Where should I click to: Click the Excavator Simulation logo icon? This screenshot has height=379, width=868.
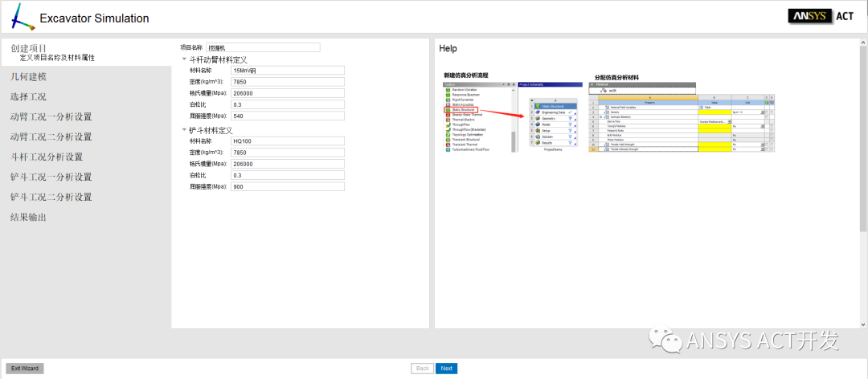[23, 17]
